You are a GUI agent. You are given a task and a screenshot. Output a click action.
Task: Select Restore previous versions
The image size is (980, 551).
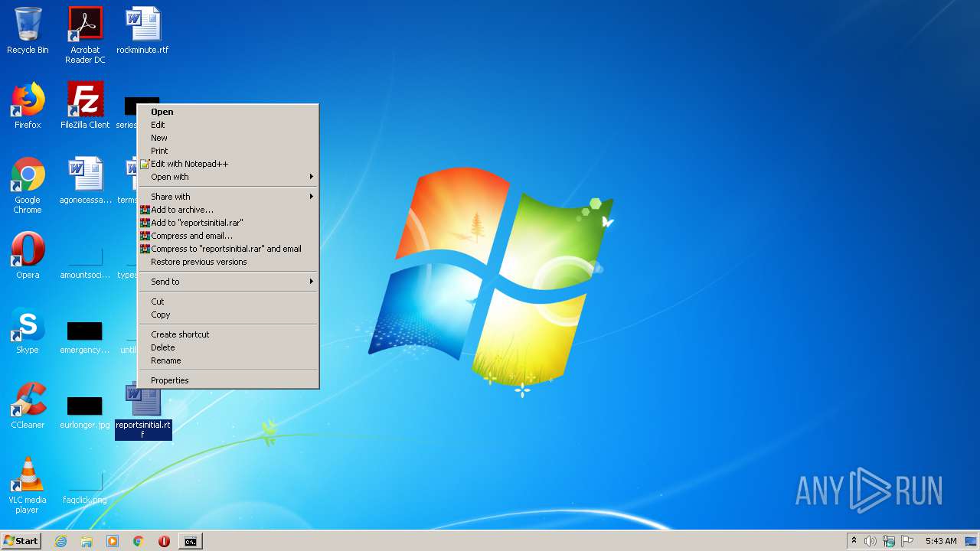pyautogui.click(x=228, y=262)
